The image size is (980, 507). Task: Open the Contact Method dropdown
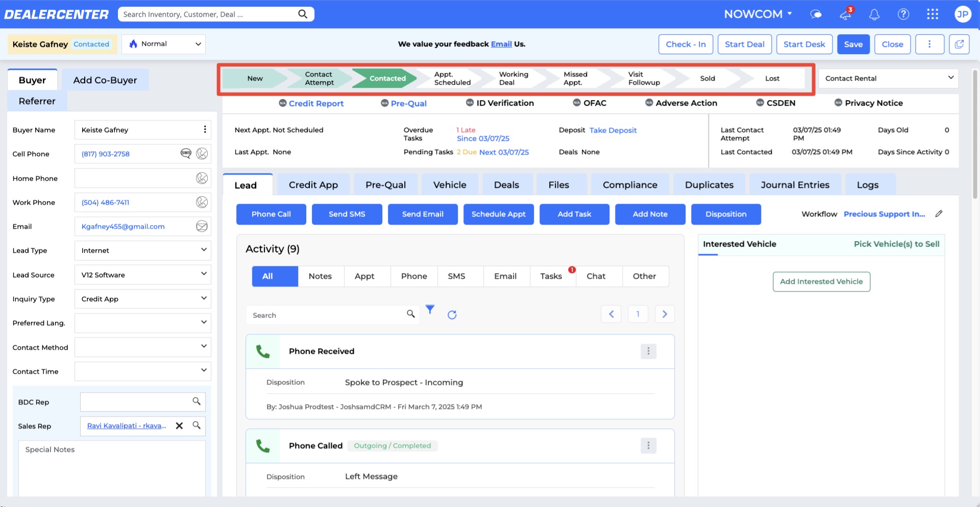coord(143,347)
